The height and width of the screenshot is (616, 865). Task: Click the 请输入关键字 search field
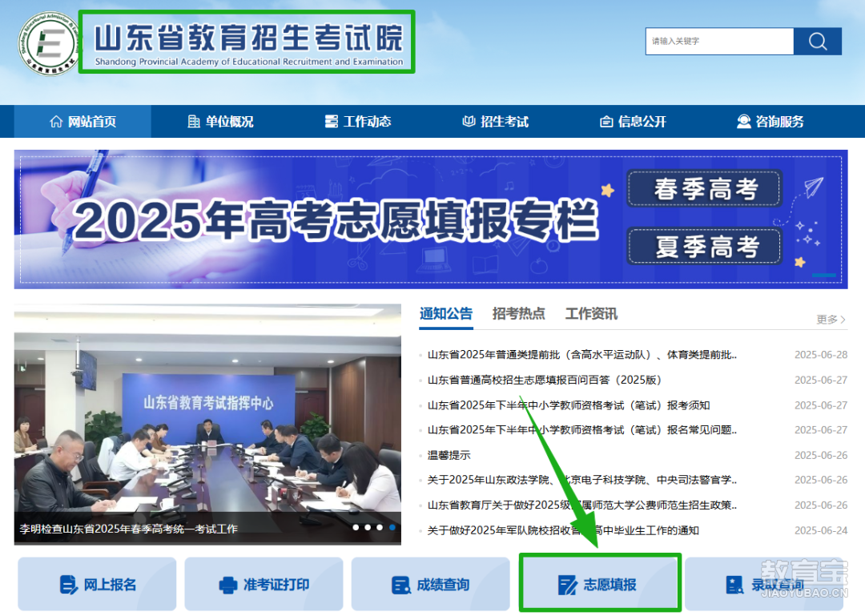click(720, 42)
